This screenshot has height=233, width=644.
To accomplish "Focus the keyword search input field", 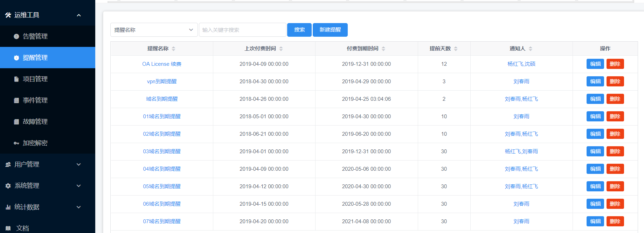I will 243,30.
